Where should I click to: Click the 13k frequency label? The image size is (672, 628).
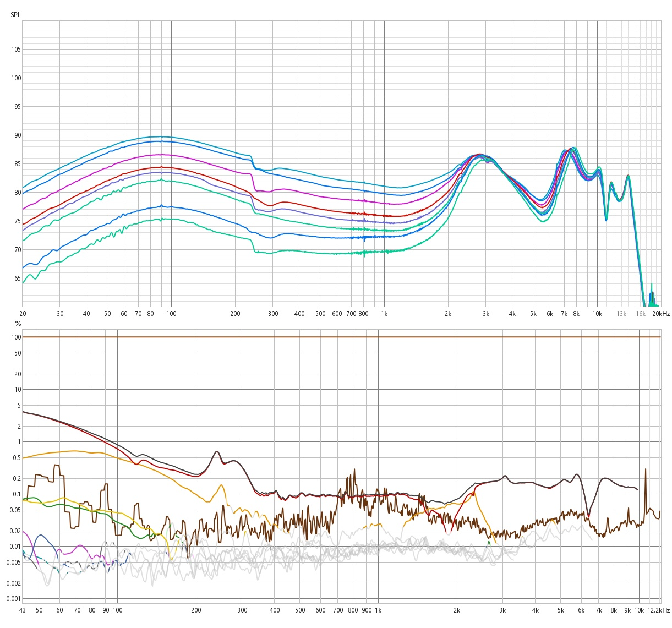tap(621, 314)
